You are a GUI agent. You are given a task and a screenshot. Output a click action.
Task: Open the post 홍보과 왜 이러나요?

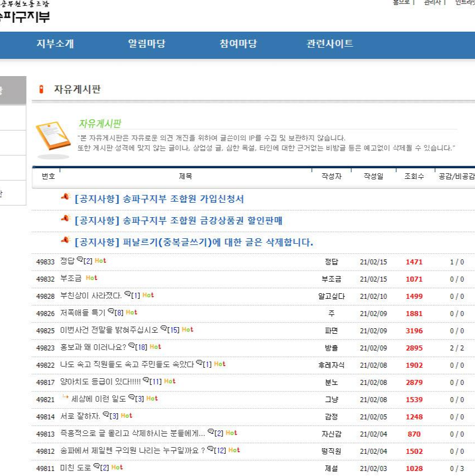coord(93,348)
